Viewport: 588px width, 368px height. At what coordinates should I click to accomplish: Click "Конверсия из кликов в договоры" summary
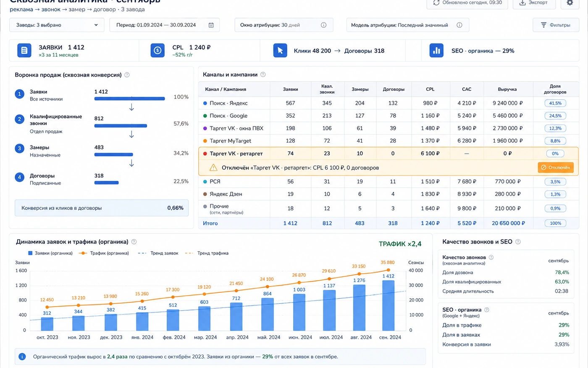click(x=102, y=208)
